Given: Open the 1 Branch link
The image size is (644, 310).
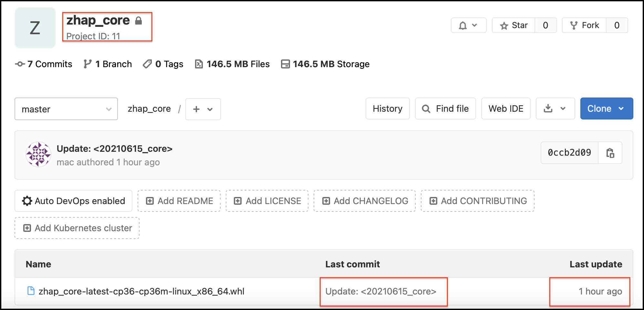Looking at the screenshot, I should 108,64.
